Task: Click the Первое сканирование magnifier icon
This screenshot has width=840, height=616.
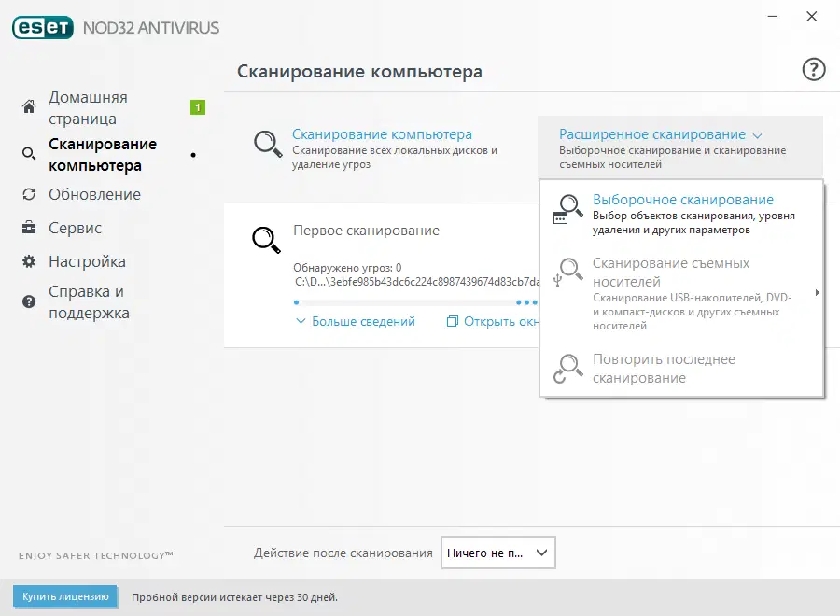Action: pos(265,240)
